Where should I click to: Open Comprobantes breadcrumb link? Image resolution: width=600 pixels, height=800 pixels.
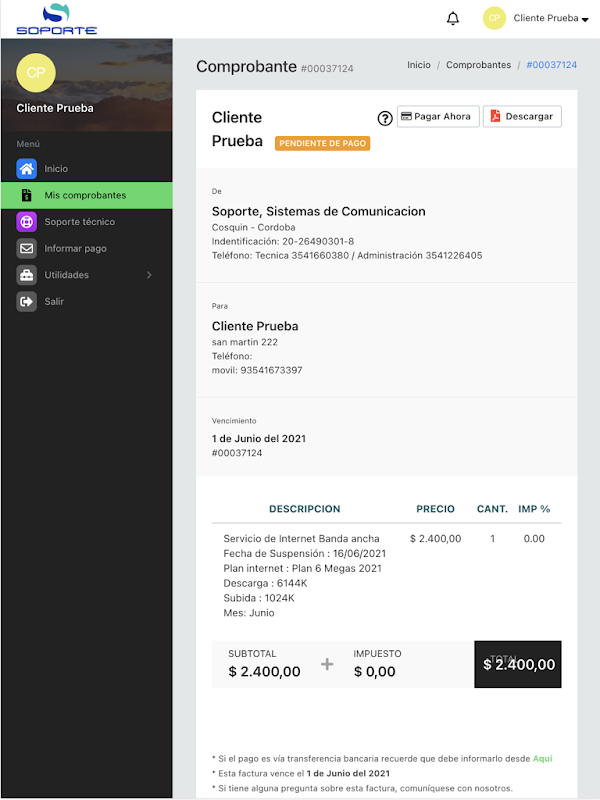coord(478,65)
